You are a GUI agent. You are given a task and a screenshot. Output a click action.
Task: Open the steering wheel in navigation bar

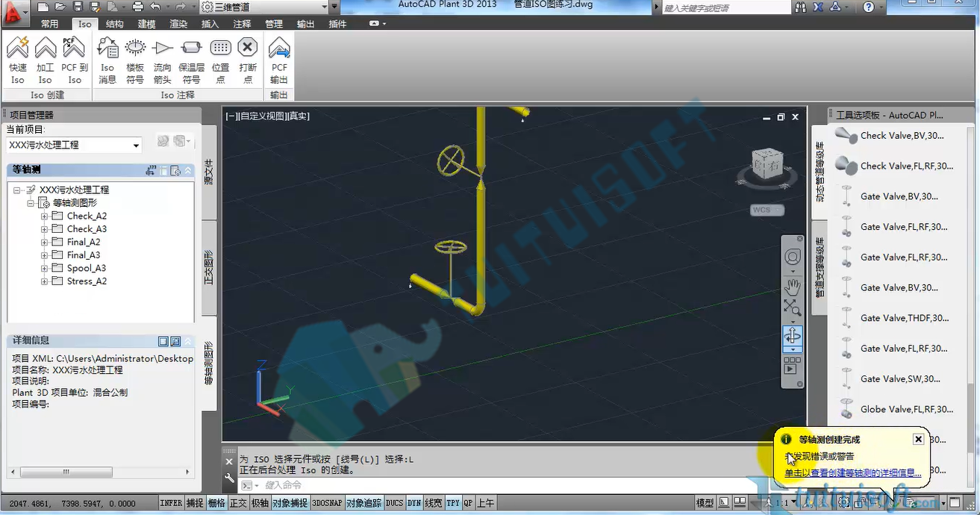tap(792, 257)
